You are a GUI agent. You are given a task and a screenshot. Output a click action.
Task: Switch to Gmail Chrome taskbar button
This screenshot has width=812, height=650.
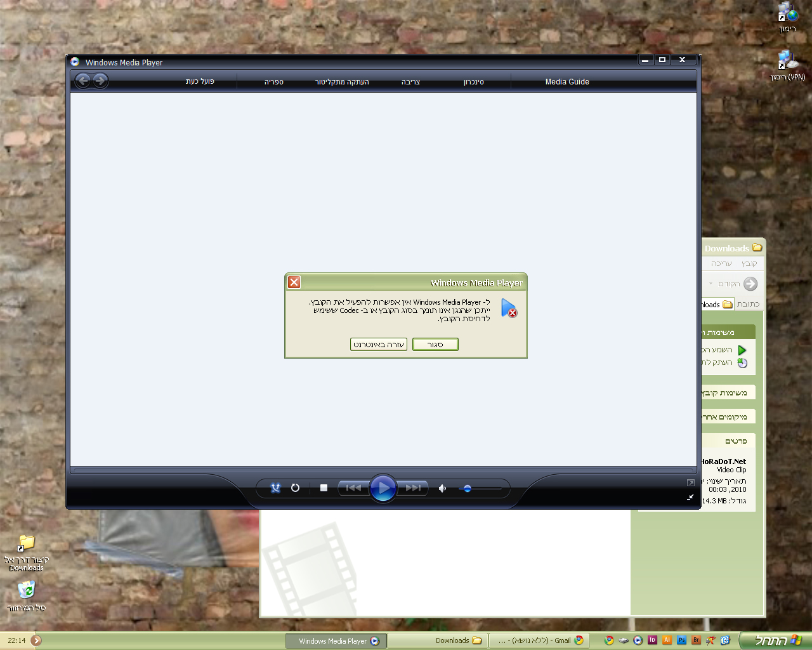click(x=539, y=641)
